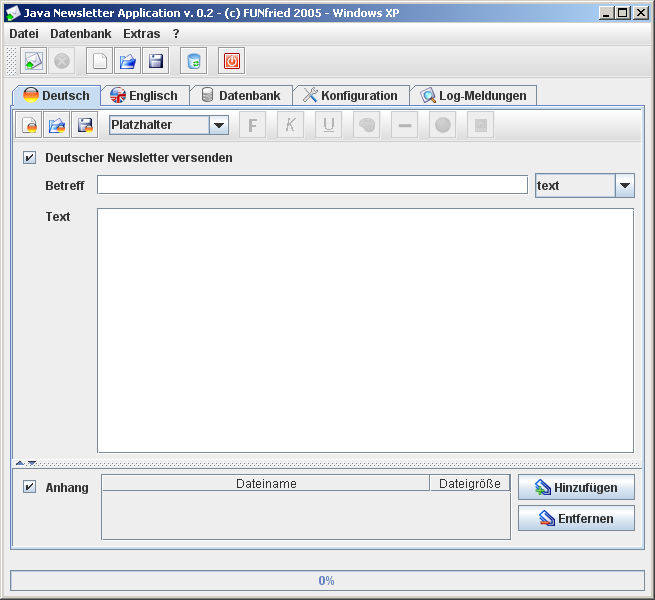Switch to the Englisch tab

(x=144, y=96)
